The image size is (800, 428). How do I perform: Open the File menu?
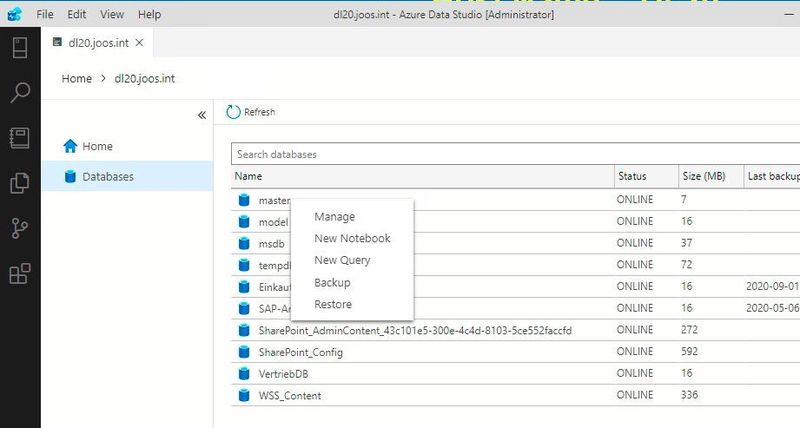[45, 14]
